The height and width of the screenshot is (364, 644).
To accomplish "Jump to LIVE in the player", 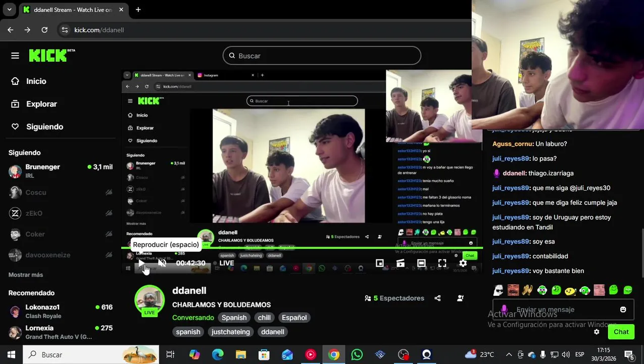I will click(x=223, y=263).
